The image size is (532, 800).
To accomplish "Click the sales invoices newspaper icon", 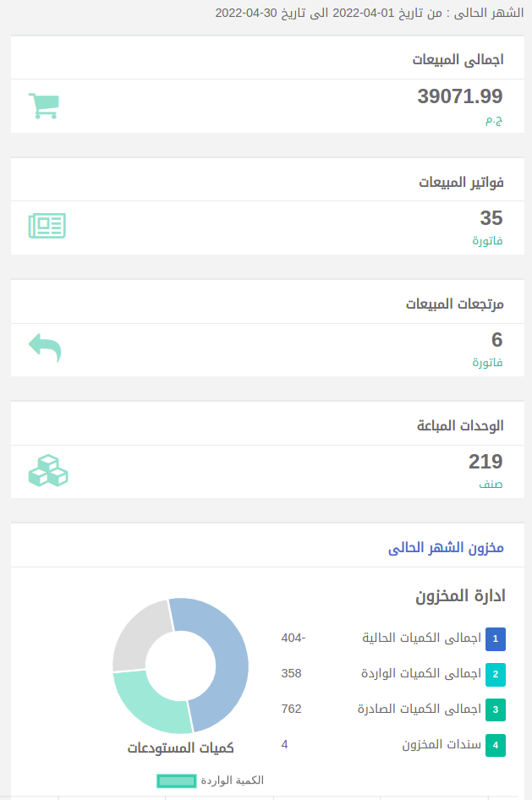I will coord(47,226).
